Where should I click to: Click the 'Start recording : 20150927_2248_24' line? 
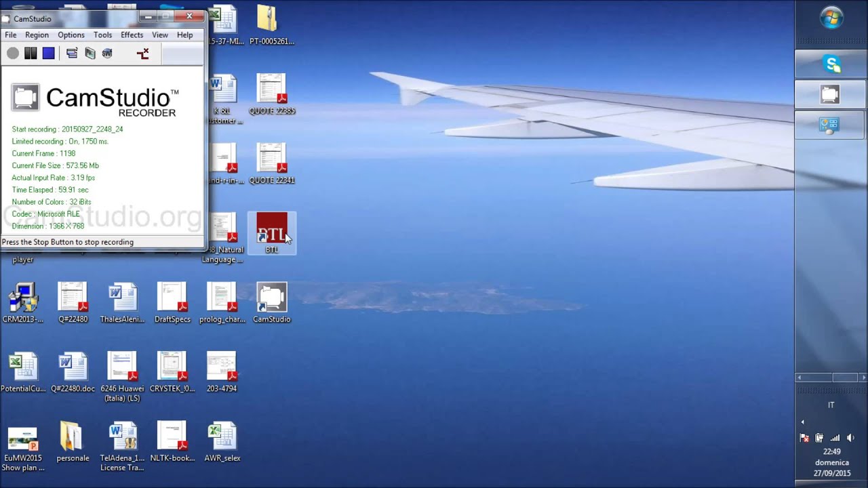[67, 129]
